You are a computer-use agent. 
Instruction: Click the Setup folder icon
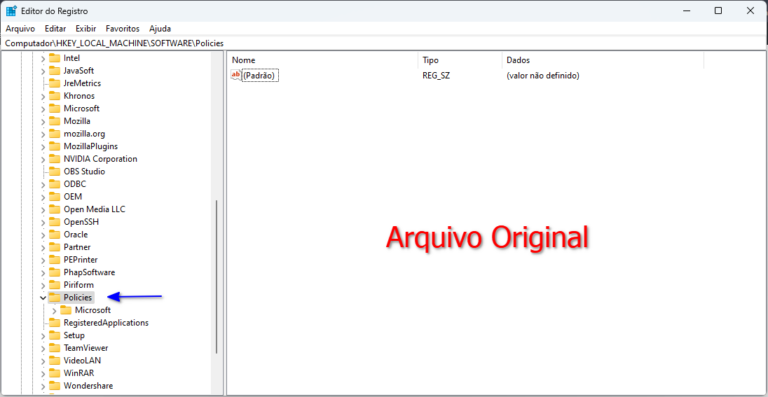54,335
